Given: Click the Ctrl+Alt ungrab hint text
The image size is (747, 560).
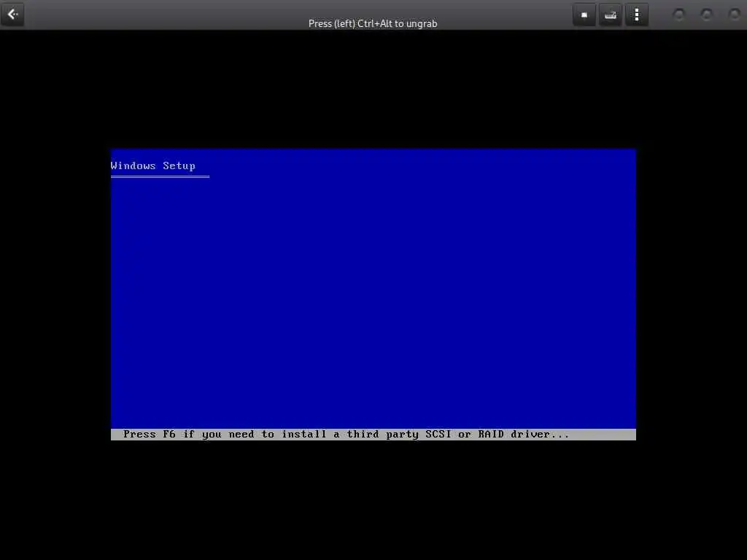Looking at the screenshot, I should 373,23.
